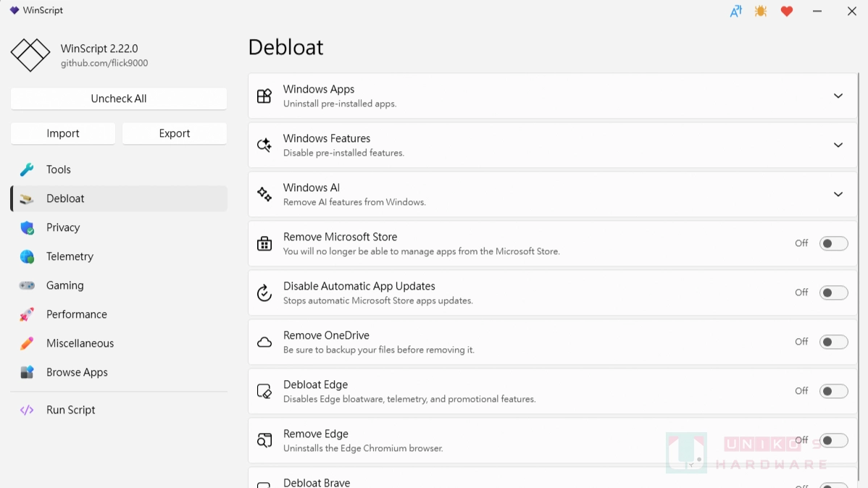Click the vertical scrollbar on the right
This screenshot has width=868, height=488.
click(859, 277)
